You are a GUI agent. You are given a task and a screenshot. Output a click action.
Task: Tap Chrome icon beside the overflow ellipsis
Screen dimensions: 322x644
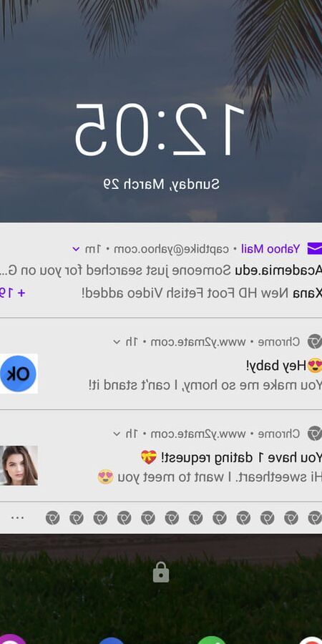[x=52, y=518]
